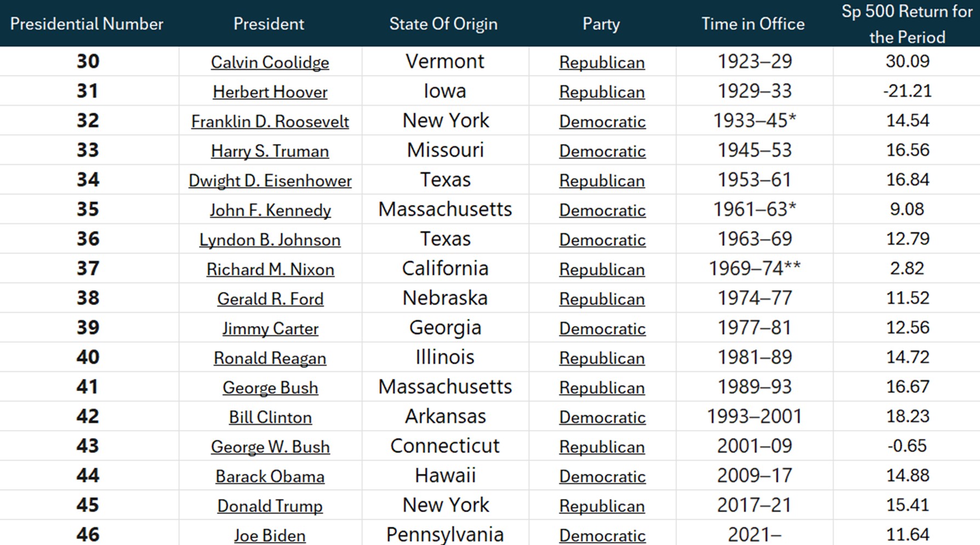Open the Dwight D. Eisenhower link
This screenshot has width=980, height=545.
tap(270, 181)
